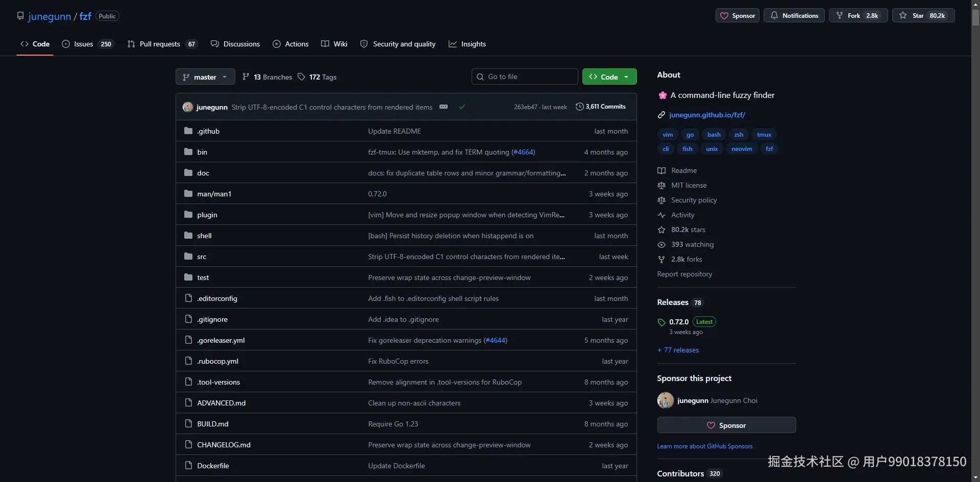Open the Releases 78 heading
Screen dimensions: 980x482
point(680,302)
